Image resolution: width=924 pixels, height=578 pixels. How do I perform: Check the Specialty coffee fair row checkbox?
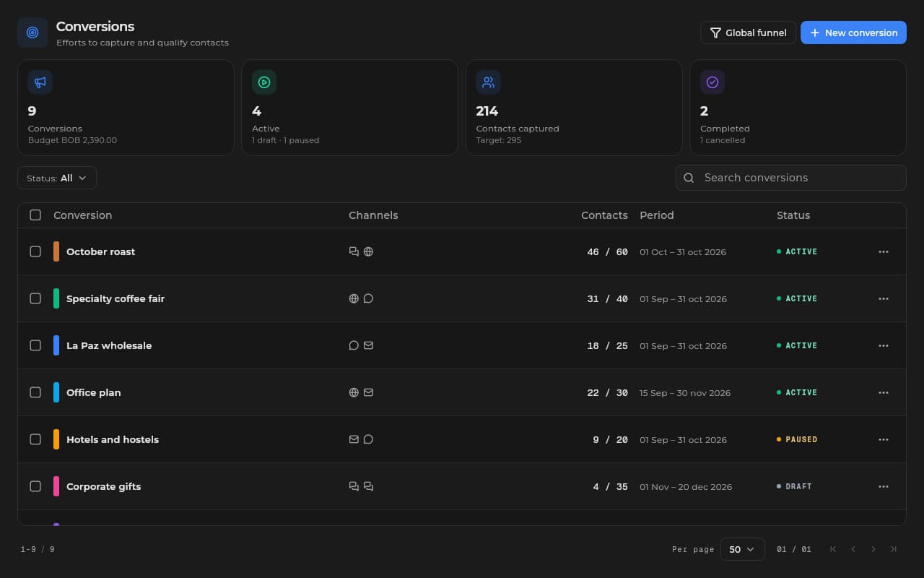coord(35,298)
